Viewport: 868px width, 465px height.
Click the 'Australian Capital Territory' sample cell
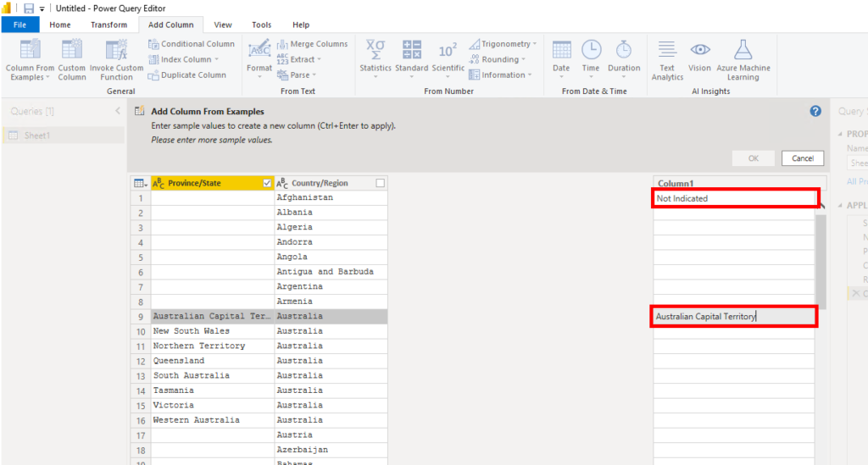[x=733, y=316]
